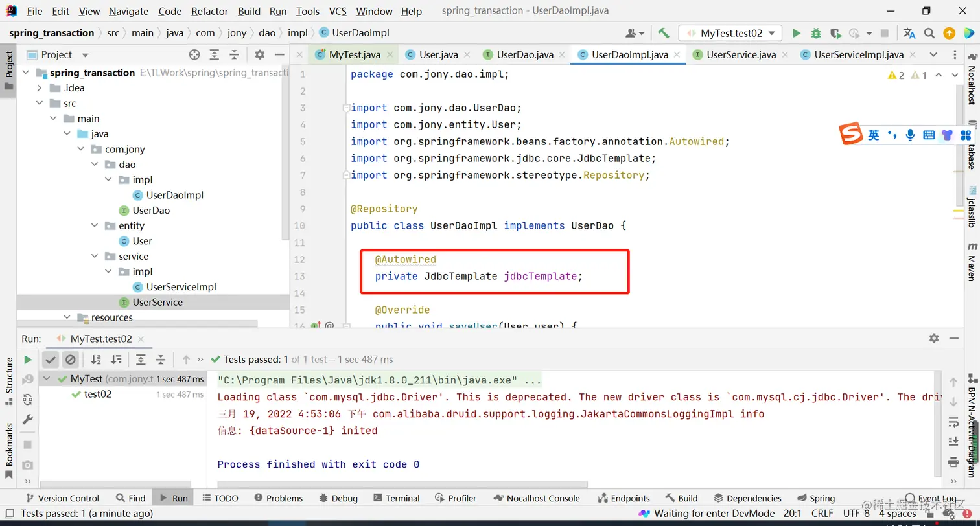
Task: Collapse all nodes in the Project panel
Action: pyautogui.click(x=235, y=55)
